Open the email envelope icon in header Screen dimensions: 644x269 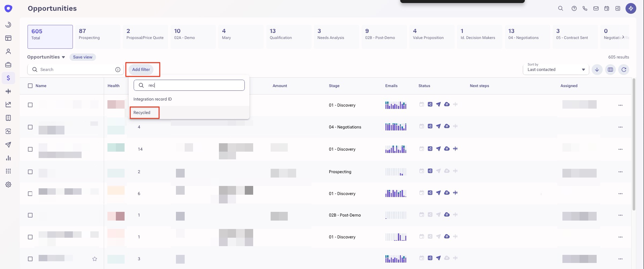[596, 8]
